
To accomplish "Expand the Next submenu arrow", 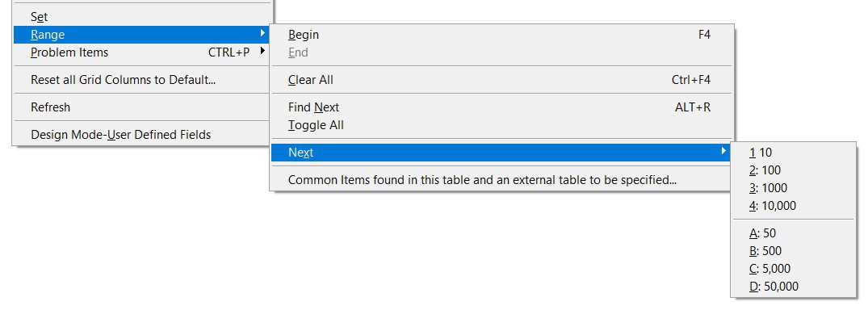I will coord(723,151).
